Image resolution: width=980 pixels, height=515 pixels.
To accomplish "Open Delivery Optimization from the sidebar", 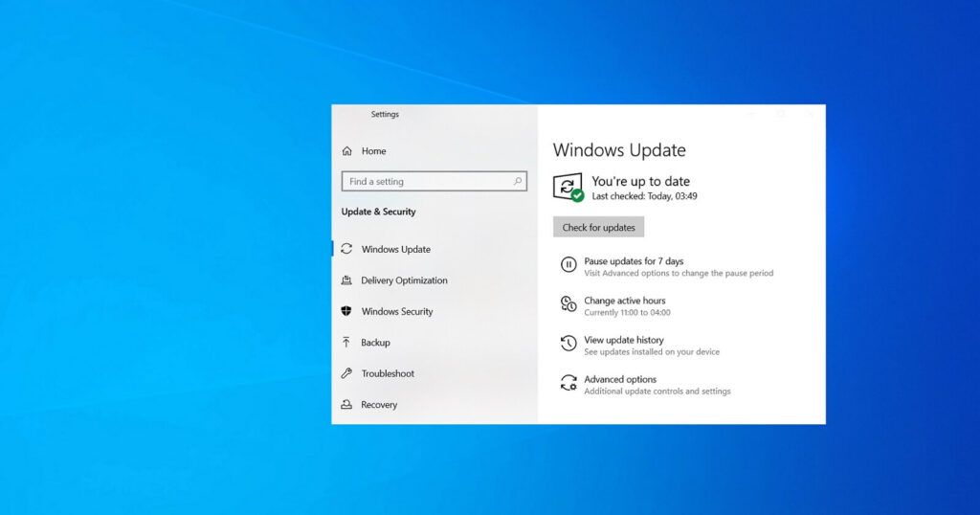I will [x=404, y=280].
